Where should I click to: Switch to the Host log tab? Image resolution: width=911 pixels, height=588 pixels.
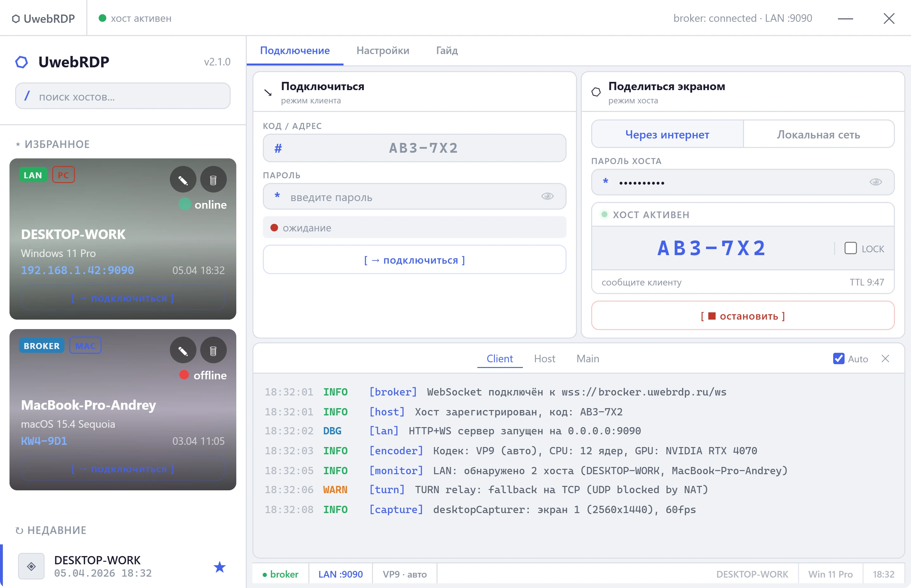click(x=545, y=358)
